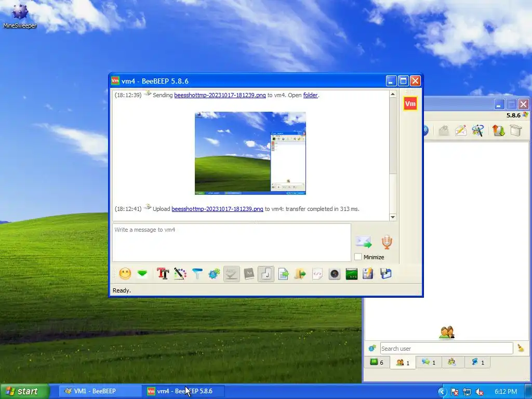Viewport: 532px width, 399px height.
Task: Click the Write a message to vm4 field
Action: 232,242
